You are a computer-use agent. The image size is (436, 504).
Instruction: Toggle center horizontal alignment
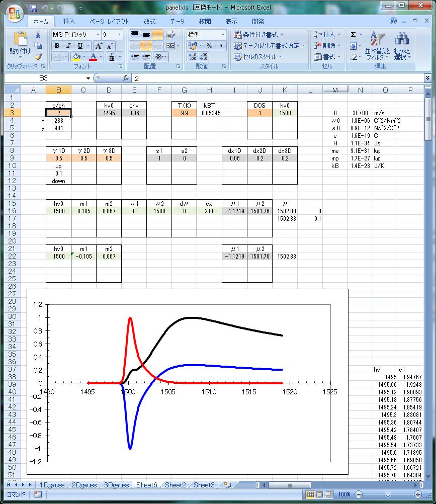coord(146,46)
